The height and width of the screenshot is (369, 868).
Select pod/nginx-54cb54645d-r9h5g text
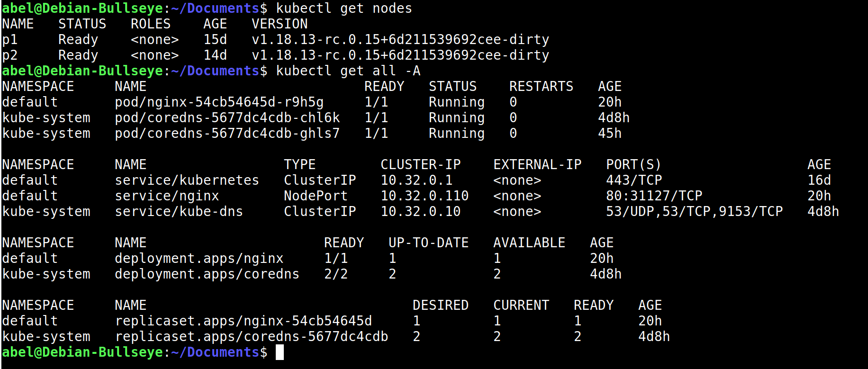[x=219, y=102]
